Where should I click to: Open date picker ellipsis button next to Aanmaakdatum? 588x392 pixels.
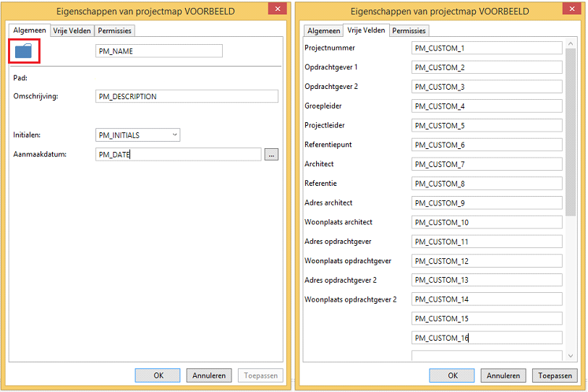(x=271, y=155)
